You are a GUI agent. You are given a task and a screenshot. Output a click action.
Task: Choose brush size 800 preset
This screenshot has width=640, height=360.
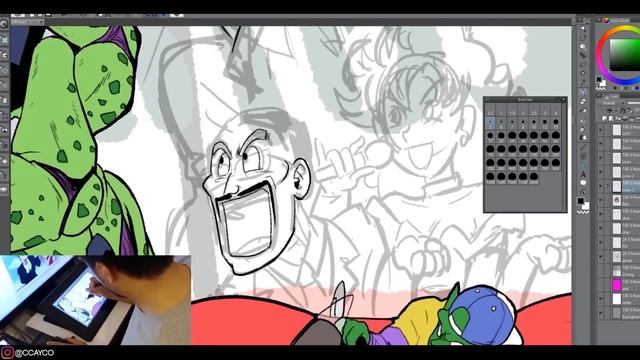coord(556,164)
